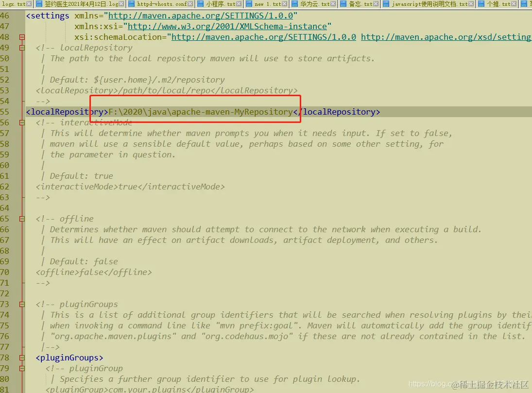Click the 'Default: true' comment line
The image size is (532, 393).
point(82,176)
